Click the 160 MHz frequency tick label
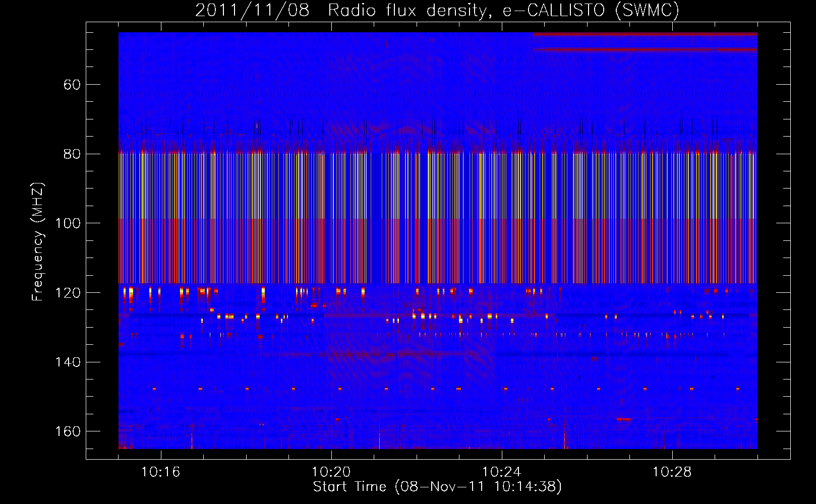The image size is (816, 504). (68, 431)
